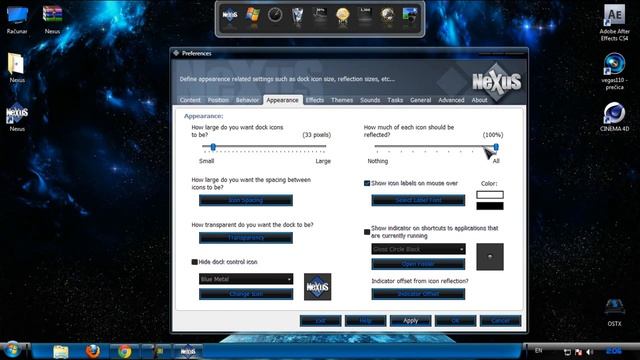Switch to the Behavior tab

(247, 100)
